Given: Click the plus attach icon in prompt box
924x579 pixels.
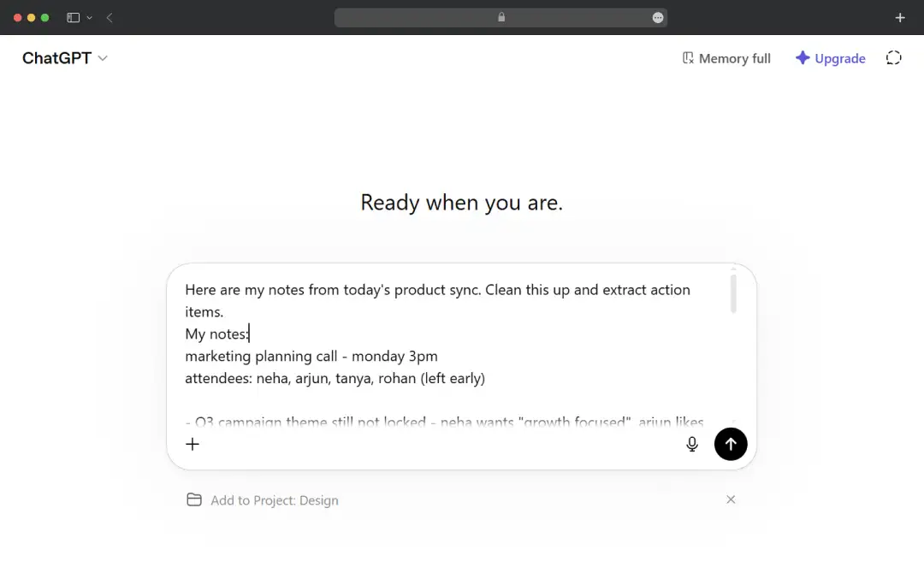Looking at the screenshot, I should pyautogui.click(x=192, y=444).
